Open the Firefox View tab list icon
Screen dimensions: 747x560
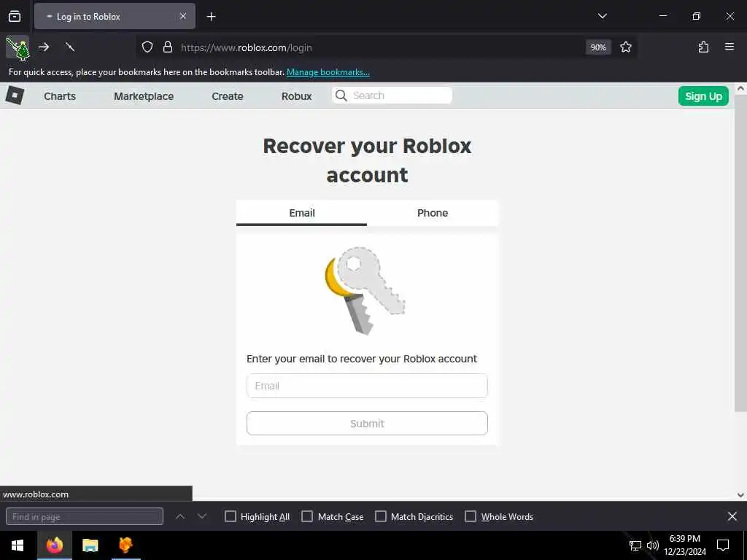15,16
